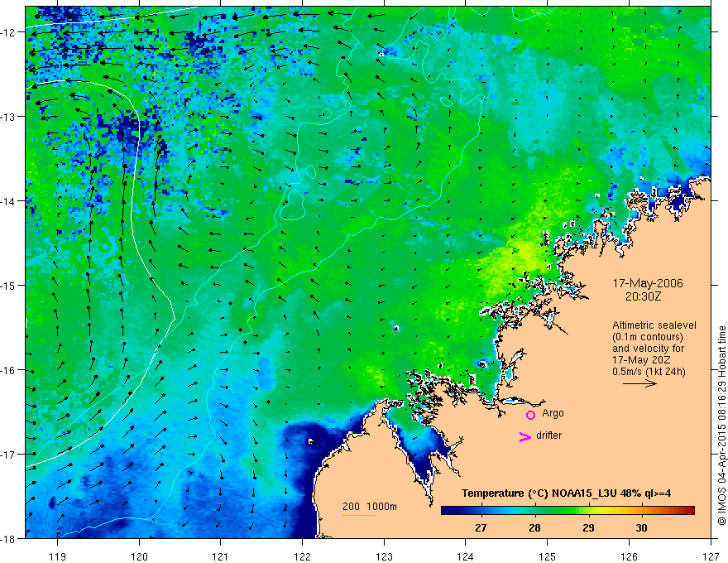The width and height of the screenshot is (728, 563).
Task: Click the 'Argo' legend label
Action: coord(553,413)
